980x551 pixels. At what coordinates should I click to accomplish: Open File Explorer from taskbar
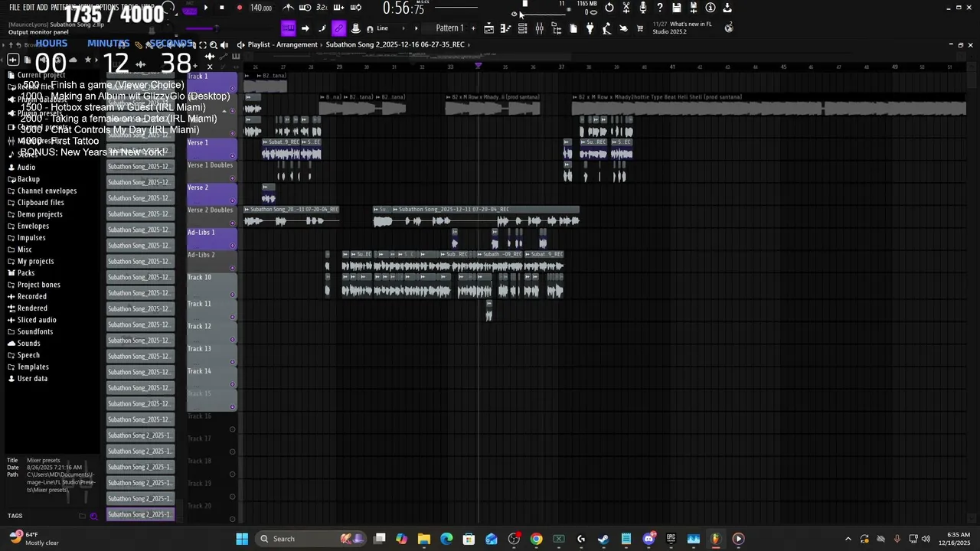click(x=423, y=539)
